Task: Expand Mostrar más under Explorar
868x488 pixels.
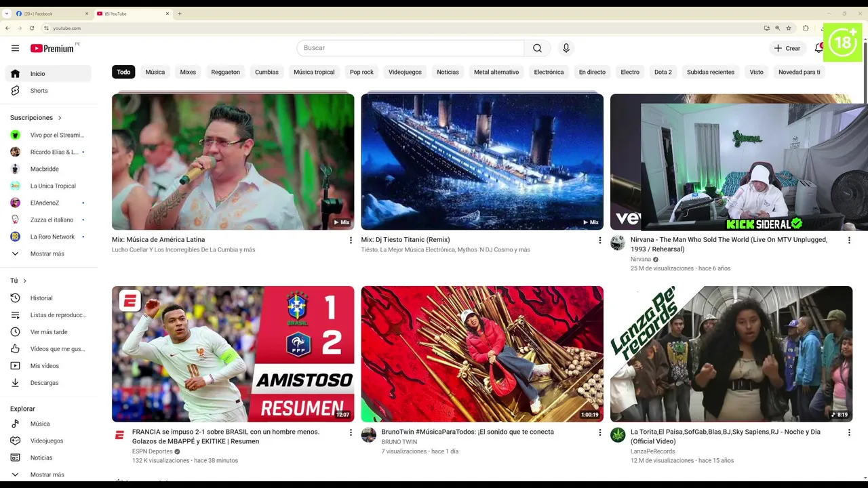Action: click(x=47, y=474)
